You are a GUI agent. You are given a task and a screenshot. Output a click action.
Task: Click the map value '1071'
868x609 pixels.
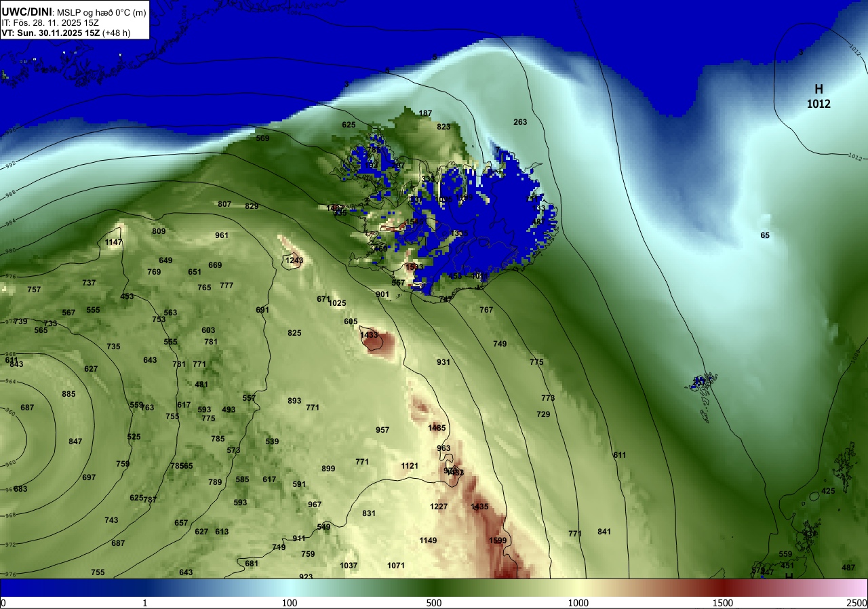coord(396,566)
